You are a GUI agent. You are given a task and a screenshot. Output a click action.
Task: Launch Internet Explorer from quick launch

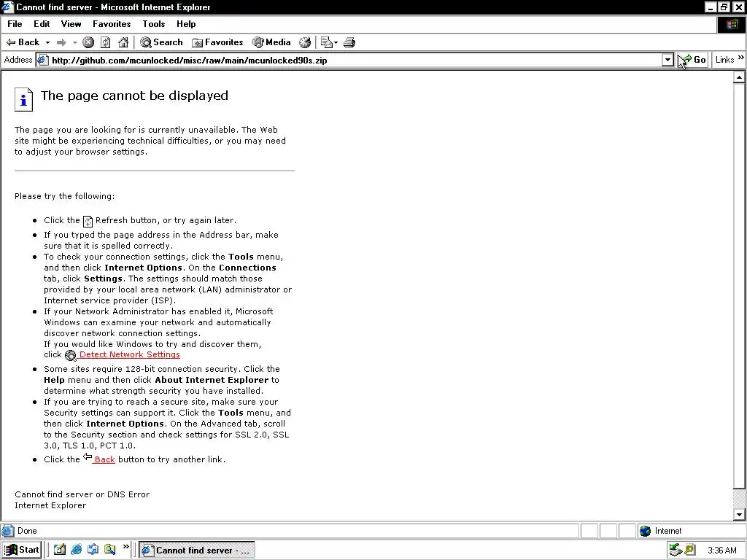[x=76, y=550]
